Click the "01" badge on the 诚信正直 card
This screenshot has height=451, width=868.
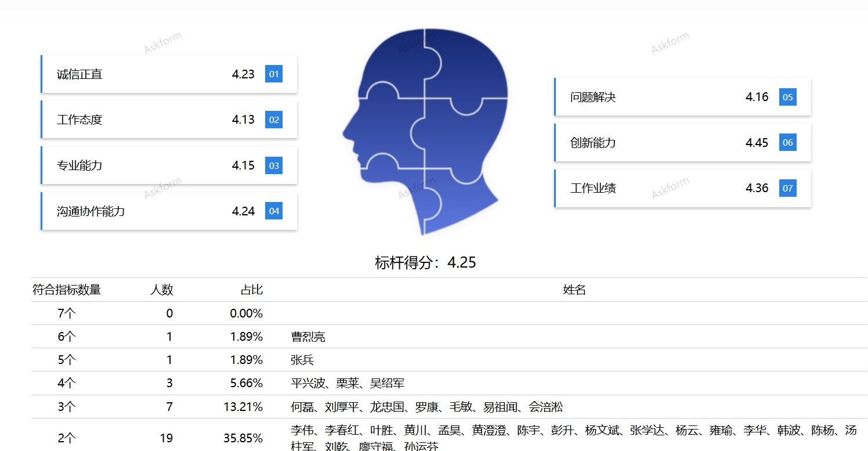pyautogui.click(x=273, y=74)
